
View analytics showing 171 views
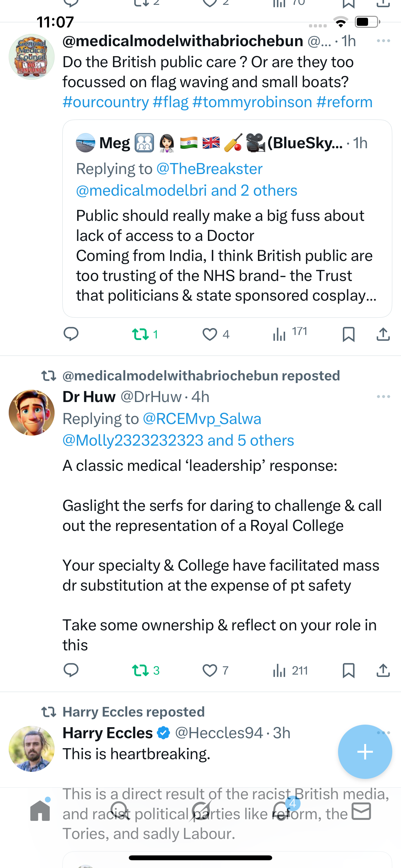pyautogui.click(x=280, y=334)
